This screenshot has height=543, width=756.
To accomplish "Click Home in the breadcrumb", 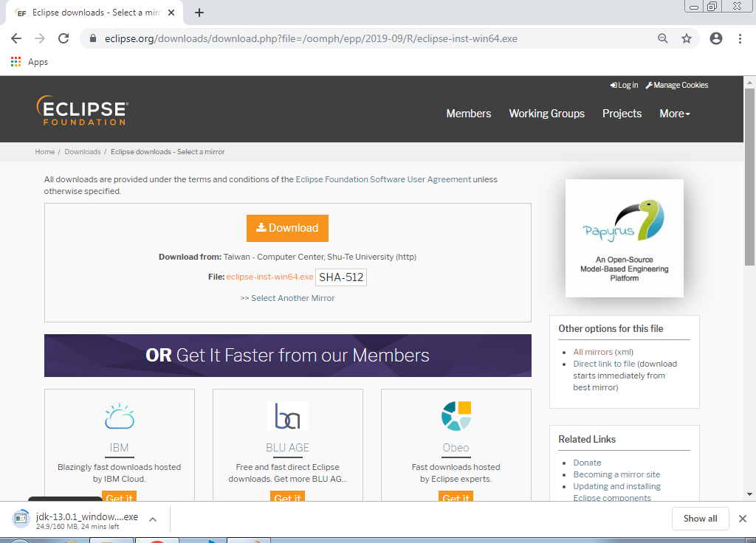I will point(45,152).
